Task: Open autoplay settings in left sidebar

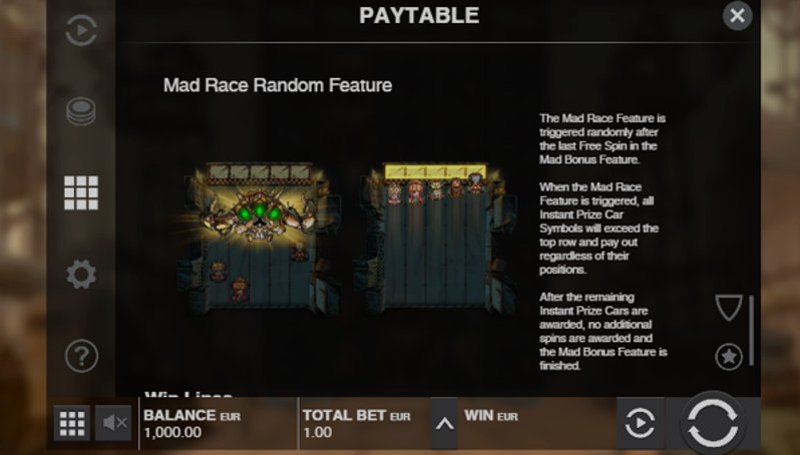Action: pos(81,30)
